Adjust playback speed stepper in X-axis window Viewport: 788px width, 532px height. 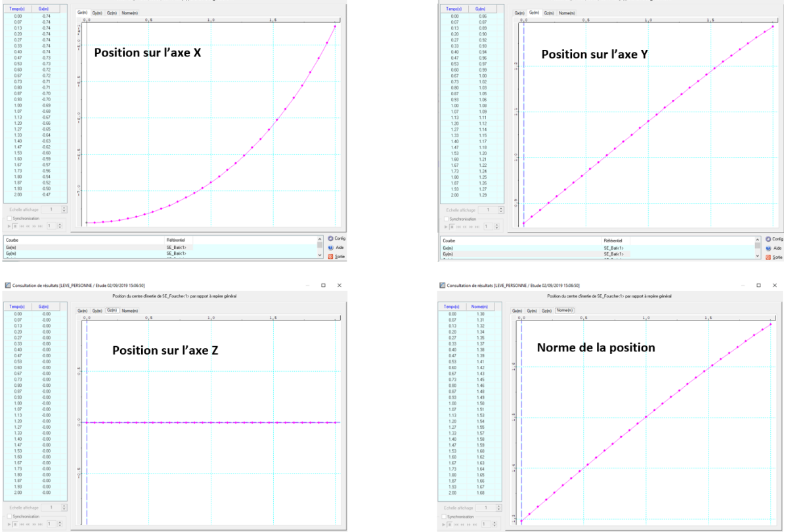click(x=60, y=226)
